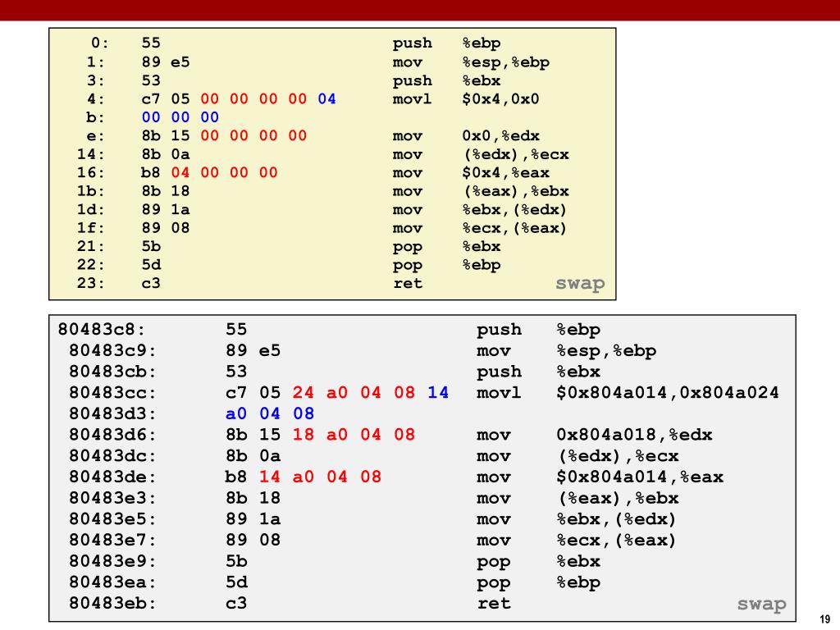The height and width of the screenshot is (630, 840).
Task: Click the operand "$0x4,0x0"
Action: tap(501, 99)
